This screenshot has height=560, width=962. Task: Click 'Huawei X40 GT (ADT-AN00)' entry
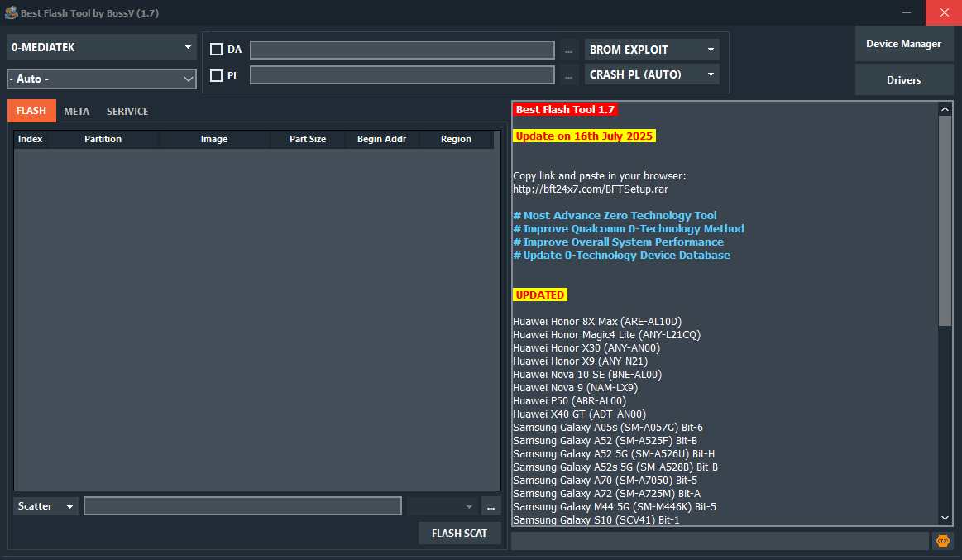(x=579, y=414)
